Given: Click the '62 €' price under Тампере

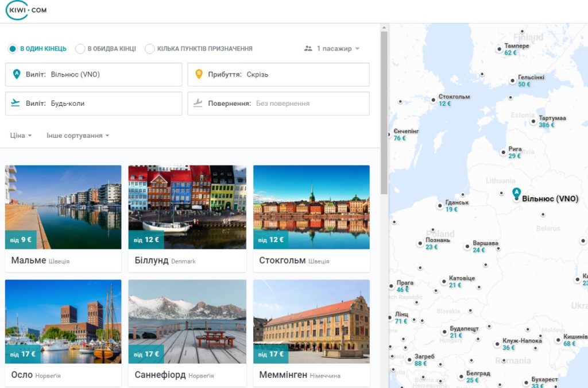Looking at the screenshot, I should pyautogui.click(x=510, y=53).
